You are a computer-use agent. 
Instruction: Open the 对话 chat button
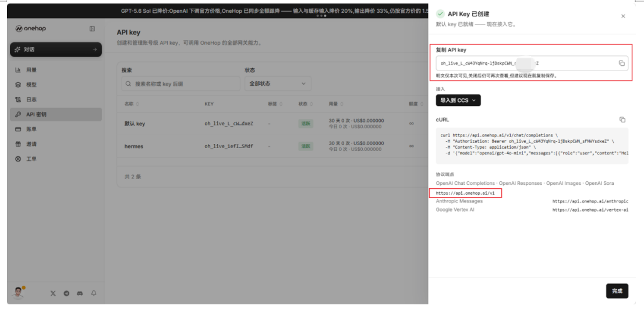(x=56, y=50)
